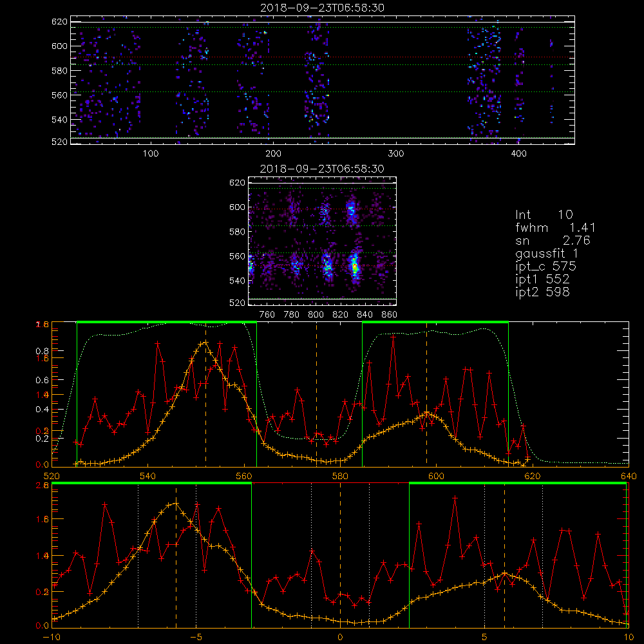The height and width of the screenshot is (644, 644).
Task: Click the 'Int 10' readout line
Action: 544,214
